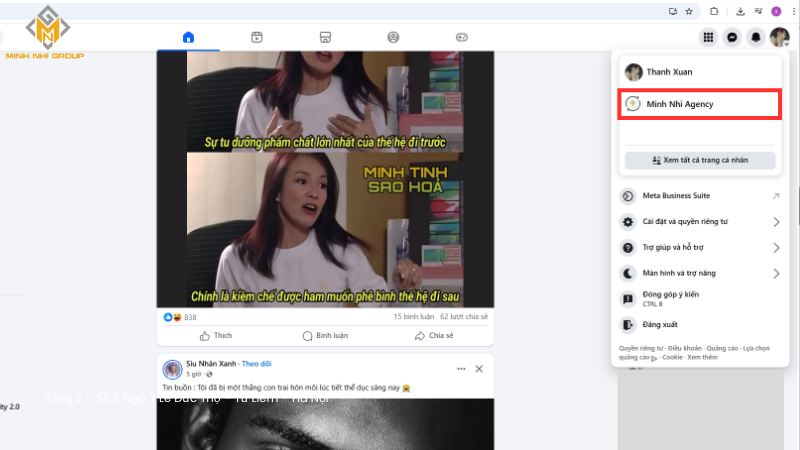Screen dimensions: 800x450
Task: Click the account avatar in top bar
Action: pos(780,37)
